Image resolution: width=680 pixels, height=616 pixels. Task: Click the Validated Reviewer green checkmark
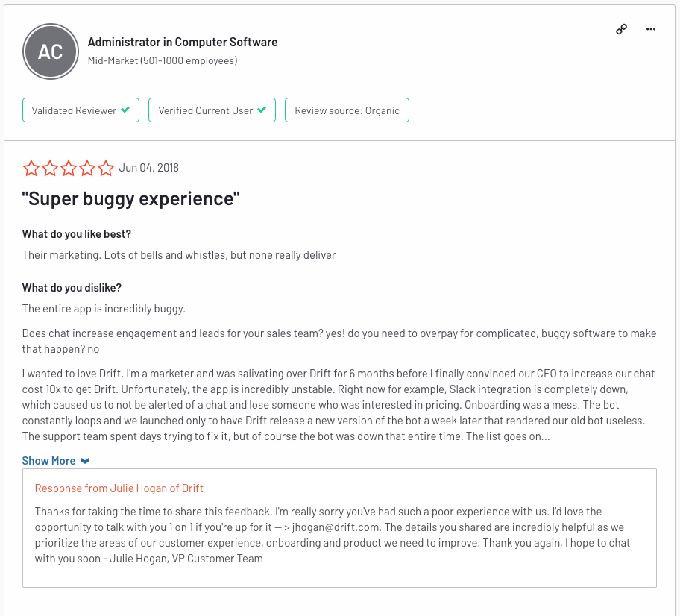point(125,110)
